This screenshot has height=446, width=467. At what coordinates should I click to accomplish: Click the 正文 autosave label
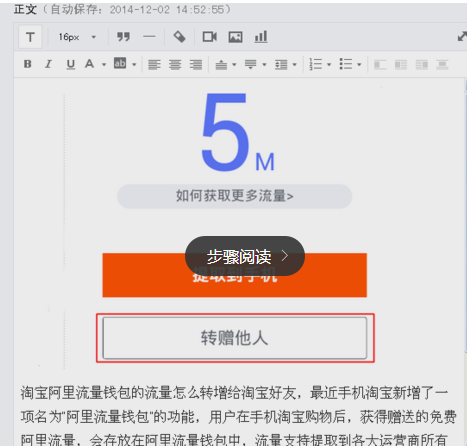point(122,9)
